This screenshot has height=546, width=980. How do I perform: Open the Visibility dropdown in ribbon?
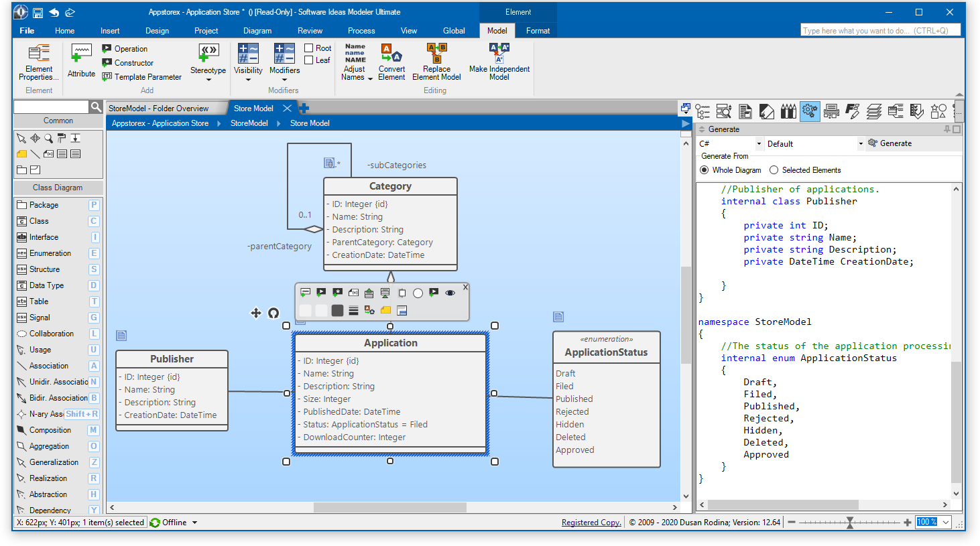248,79
